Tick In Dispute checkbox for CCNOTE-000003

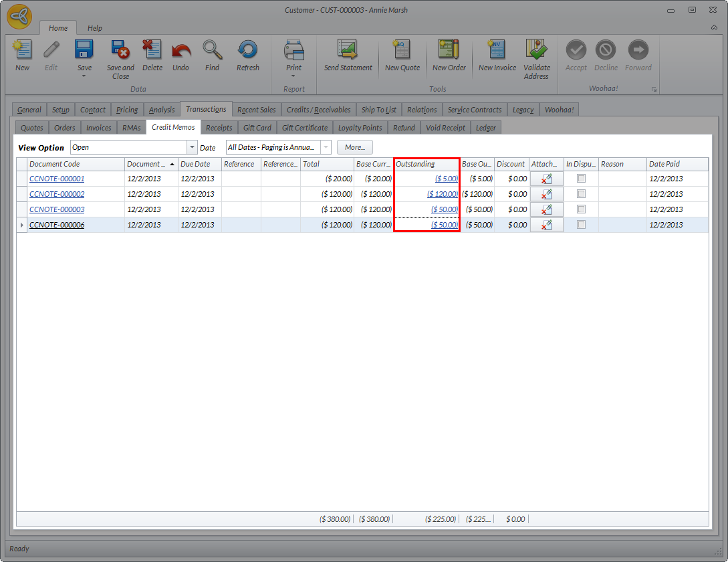(x=581, y=209)
